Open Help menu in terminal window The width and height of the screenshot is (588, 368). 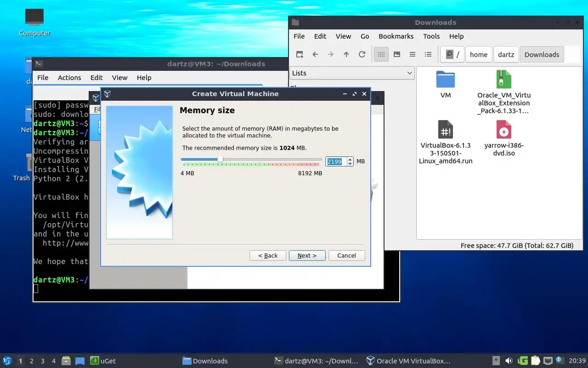point(144,77)
